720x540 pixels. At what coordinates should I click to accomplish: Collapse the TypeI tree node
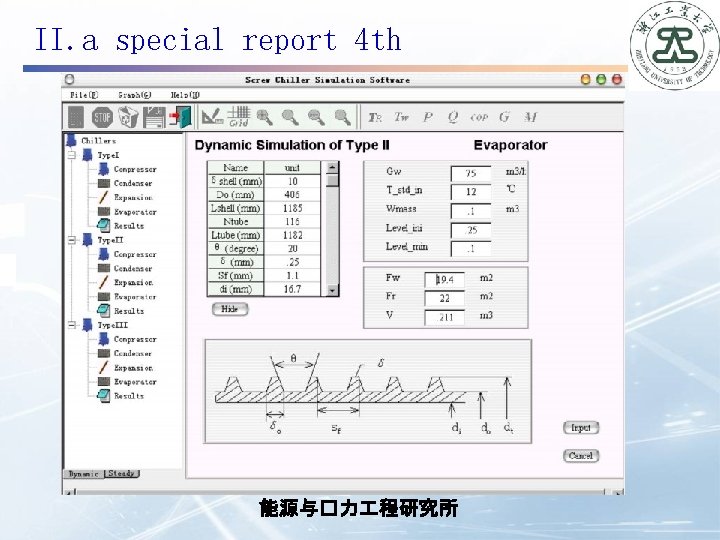coord(72,155)
